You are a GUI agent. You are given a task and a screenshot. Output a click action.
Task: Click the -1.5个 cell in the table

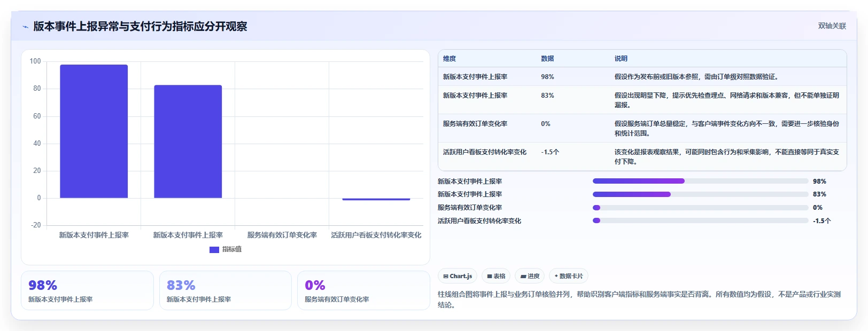(550, 152)
